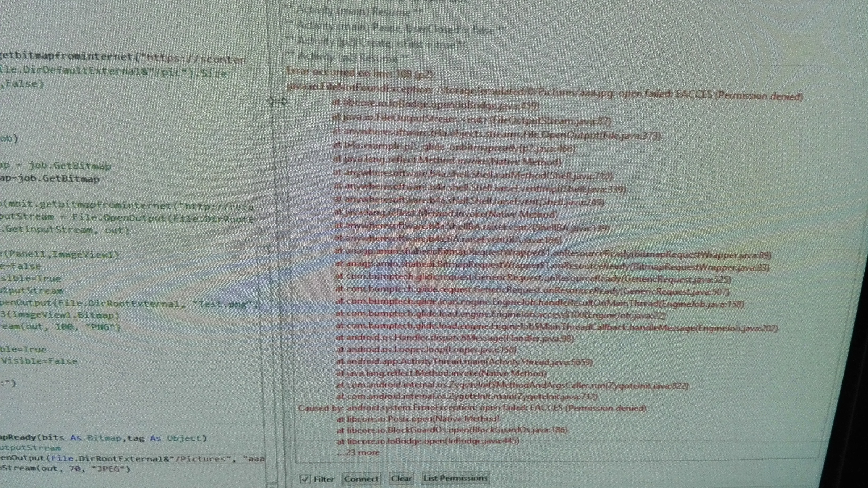This screenshot has height=488, width=868.
Task: Click the 'Caused by: ErrnoException' log line
Action: [472, 408]
